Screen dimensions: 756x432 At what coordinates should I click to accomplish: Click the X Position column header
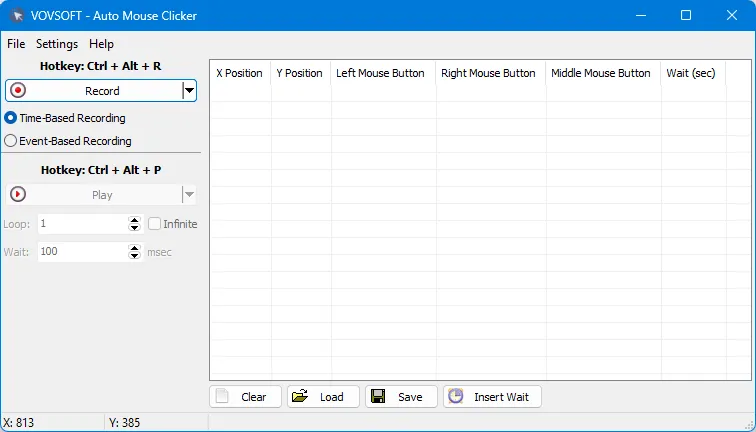pyautogui.click(x=239, y=73)
